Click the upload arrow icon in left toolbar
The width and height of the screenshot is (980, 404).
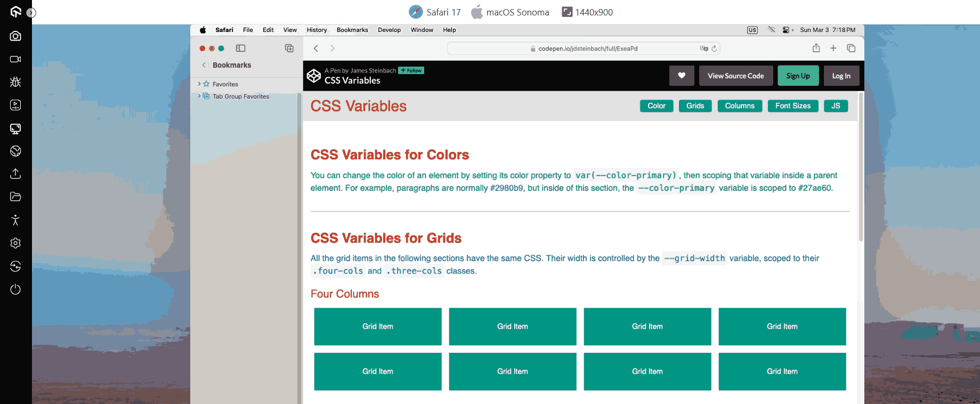click(15, 174)
